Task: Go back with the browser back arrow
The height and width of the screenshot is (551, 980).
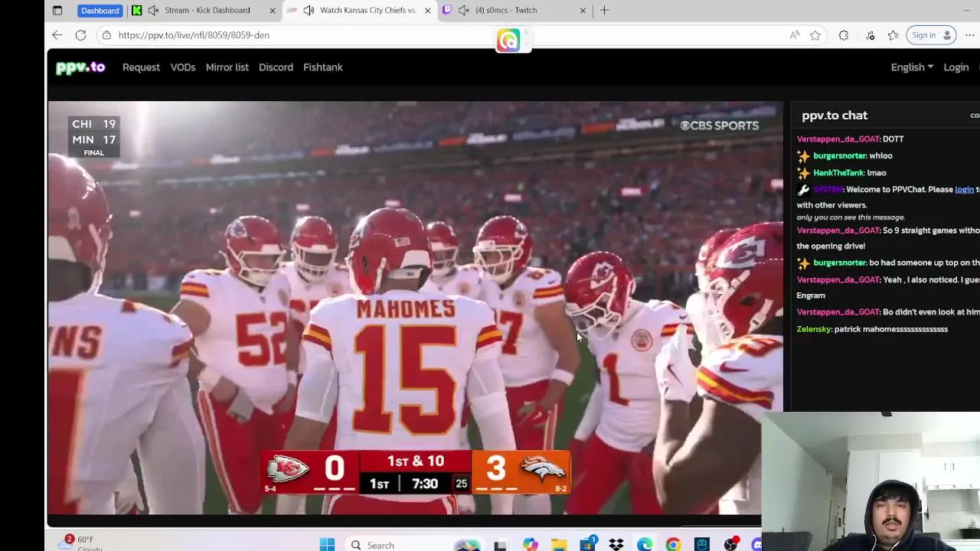Action: [x=57, y=35]
